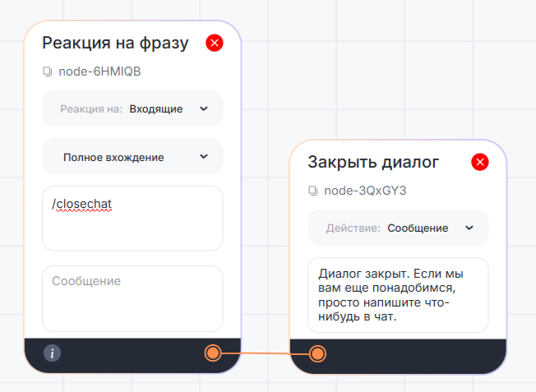
Task: Remove the 'Закрыть диалог' node with red X
Action: pyautogui.click(x=480, y=162)
